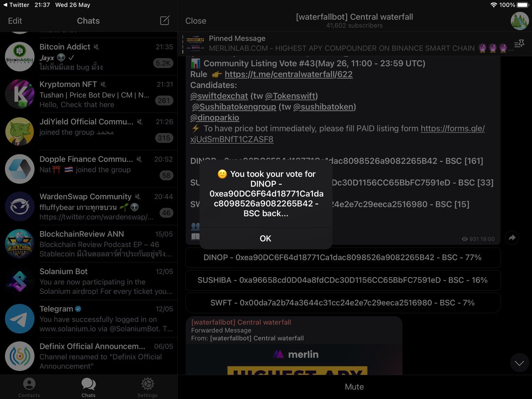Open the Bitcoin Addict chat avatar
The image size is (532, 399).
(20, 57)
